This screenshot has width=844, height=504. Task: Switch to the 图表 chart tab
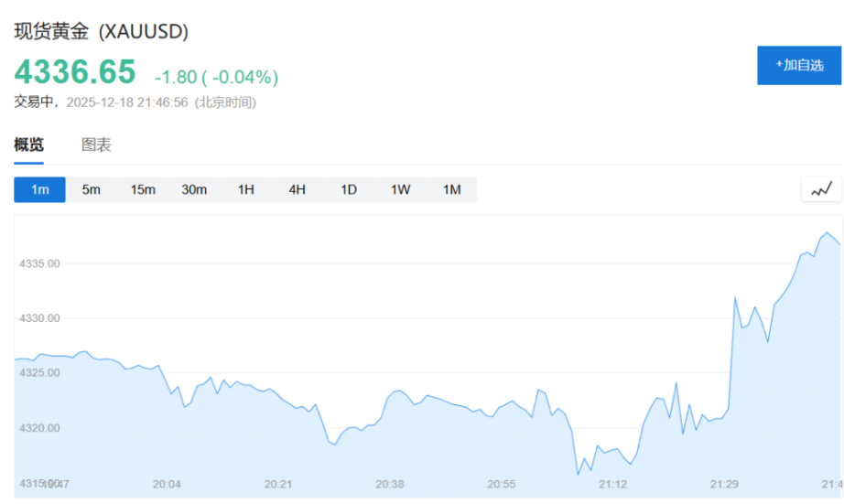(x=96, y=145)
